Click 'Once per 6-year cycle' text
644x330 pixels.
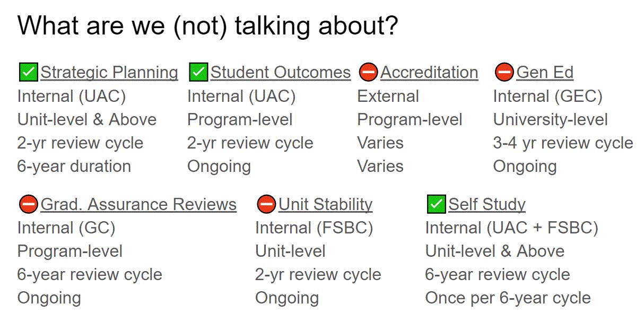pyautogui.click(x=508, y=298)
